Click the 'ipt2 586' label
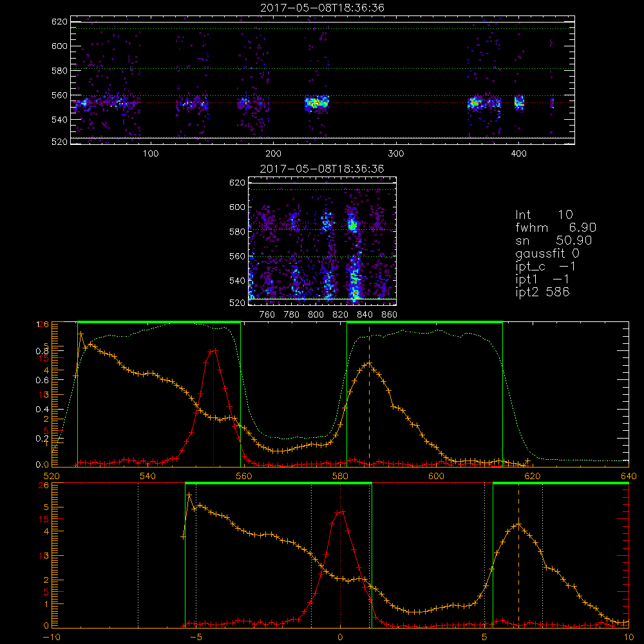The width and height of the screenshot is (644, 644). [x=542, y=292]
